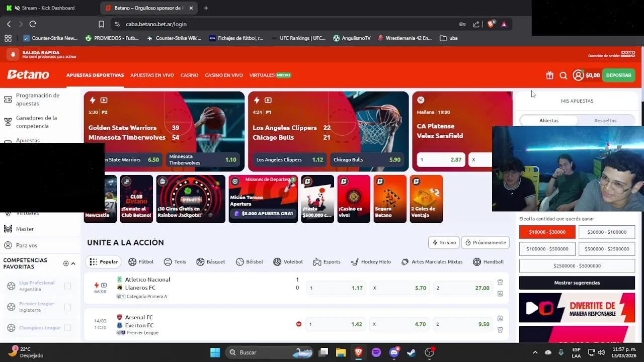Open a new browser tab

pos(206,8)
